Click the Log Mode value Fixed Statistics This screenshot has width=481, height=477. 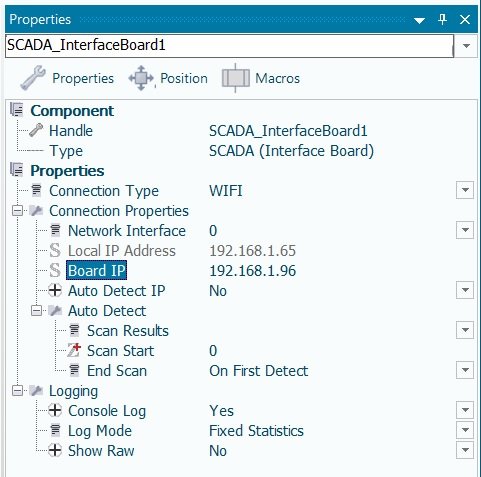(256, 431)
